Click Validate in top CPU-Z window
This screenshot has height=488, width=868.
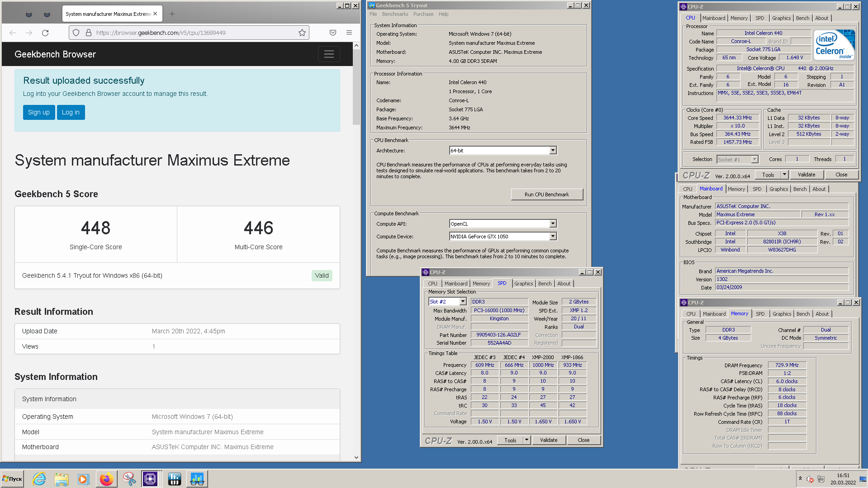[x=806, y=175]
